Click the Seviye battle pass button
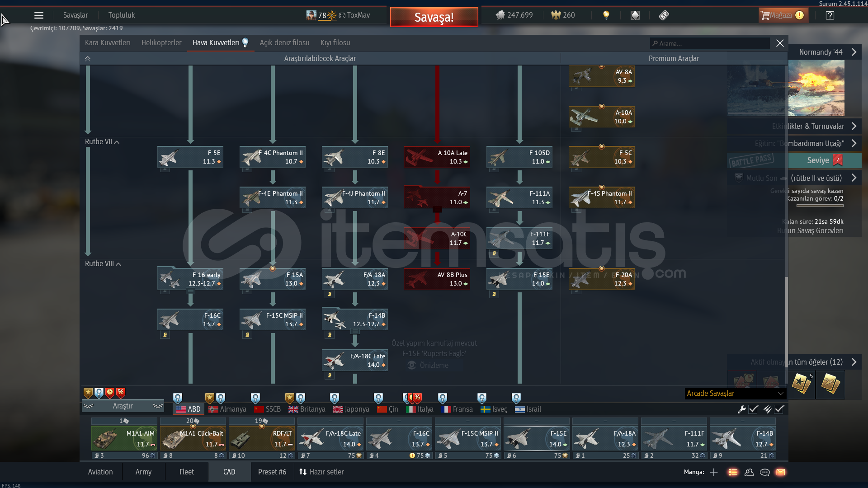 click(825, 160)
